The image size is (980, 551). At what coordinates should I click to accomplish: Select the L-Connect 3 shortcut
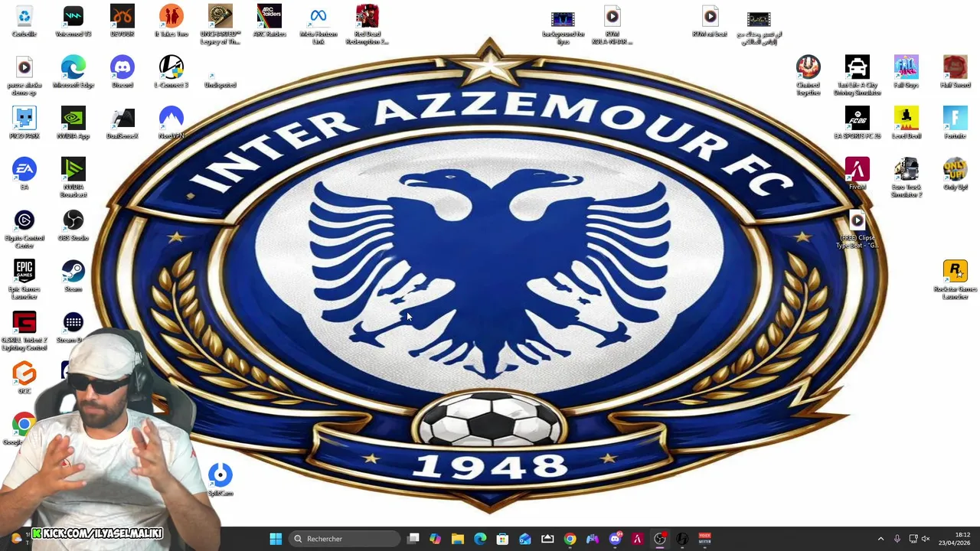[x=171, y=73]
